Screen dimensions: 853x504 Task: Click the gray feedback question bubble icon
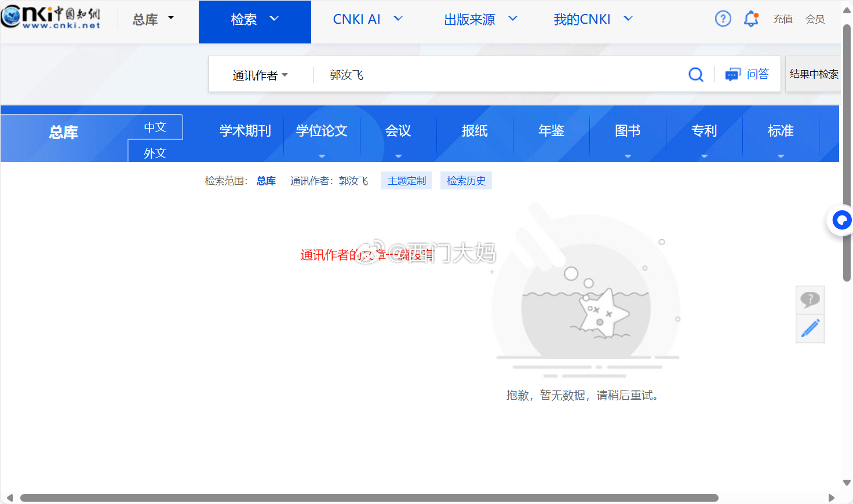click(x=810, y=300)
